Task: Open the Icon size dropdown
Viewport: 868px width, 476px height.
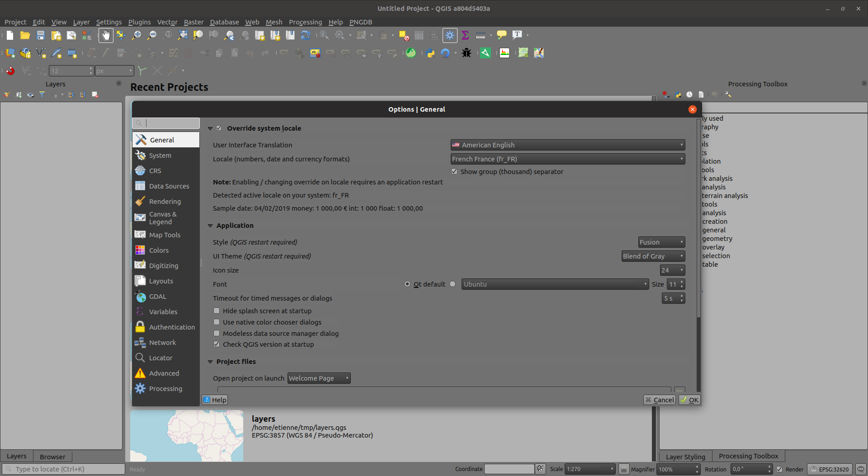Action: tap(672, 270)
